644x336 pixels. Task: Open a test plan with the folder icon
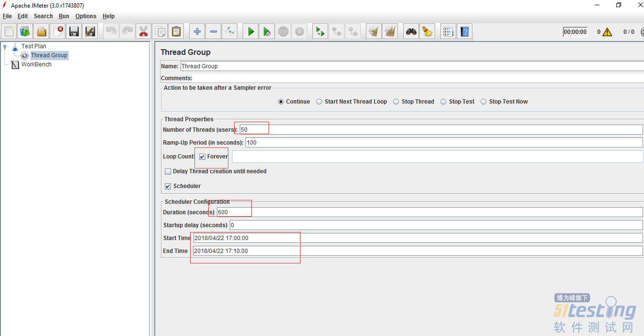[x=42, y=32]
